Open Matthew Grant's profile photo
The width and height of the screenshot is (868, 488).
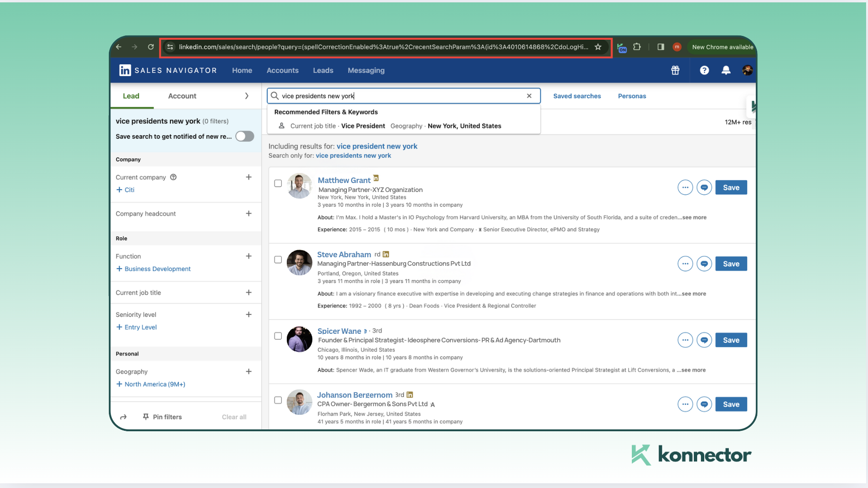[x=299, y=186]
